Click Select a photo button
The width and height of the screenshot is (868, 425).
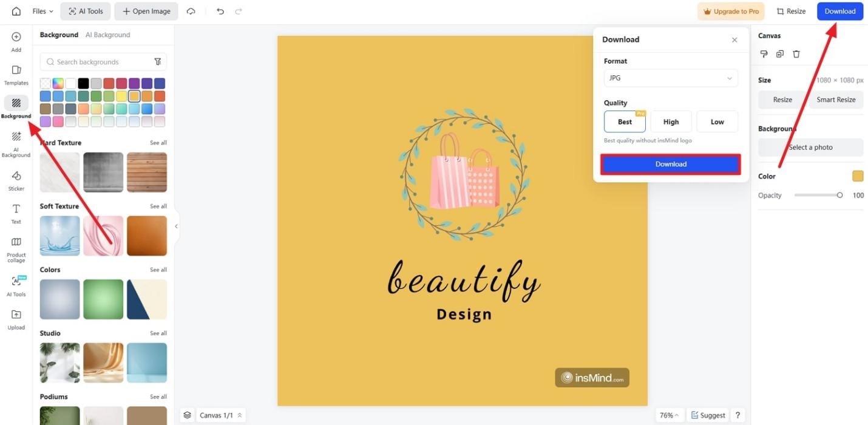point(810,147)
